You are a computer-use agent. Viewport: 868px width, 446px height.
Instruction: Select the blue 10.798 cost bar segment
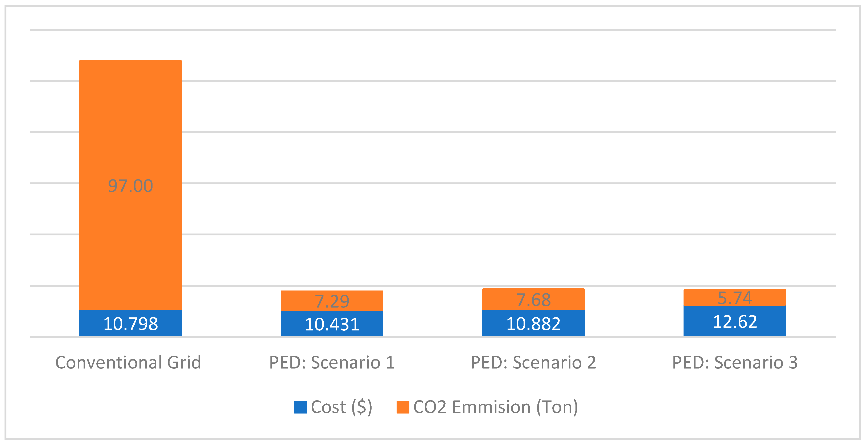pos(130,323)
